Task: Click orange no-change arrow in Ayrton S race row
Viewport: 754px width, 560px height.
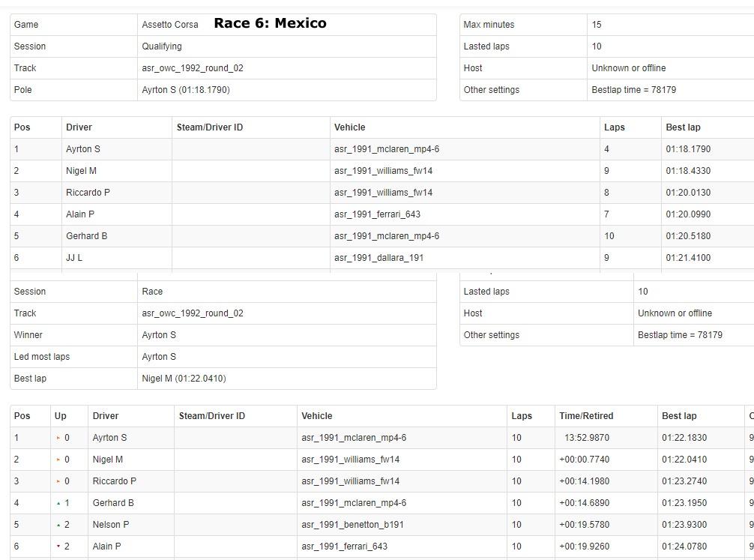Action: pyautogui.click(x=58, y=438)
